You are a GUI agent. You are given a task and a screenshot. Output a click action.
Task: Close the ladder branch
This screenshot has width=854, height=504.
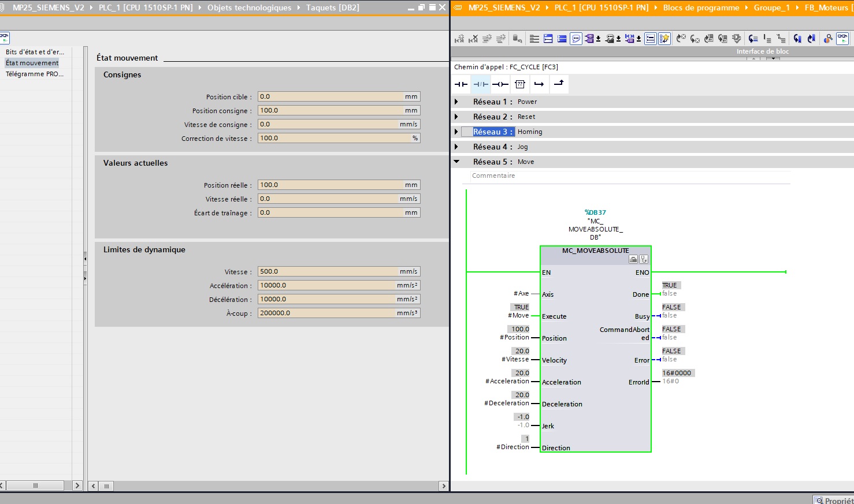[x=559, y=84]
